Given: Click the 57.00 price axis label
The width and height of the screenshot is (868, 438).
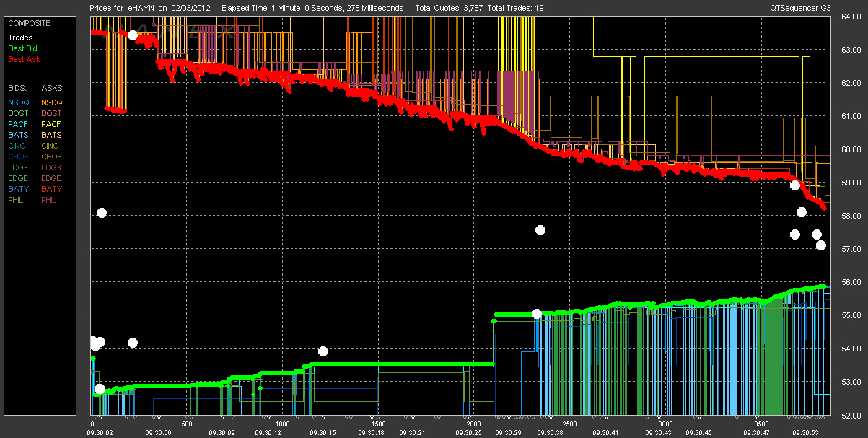Looking at the screenshot, I should [x=851, y=249].
